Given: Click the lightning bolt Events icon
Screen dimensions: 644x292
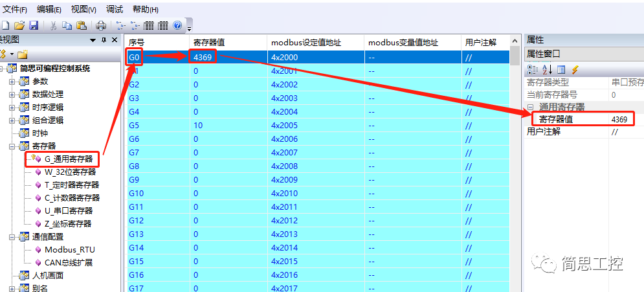Looking at the screenshot, I should click(575, 70).
